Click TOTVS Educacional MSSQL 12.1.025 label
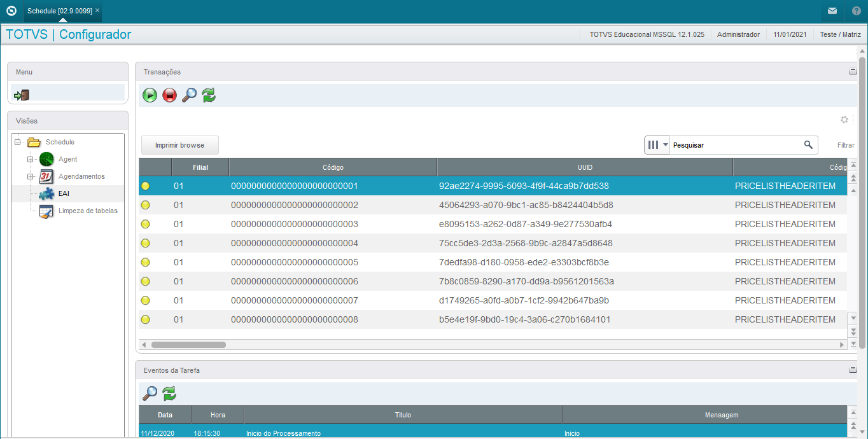The image size is (868, 439). (647, 34)
